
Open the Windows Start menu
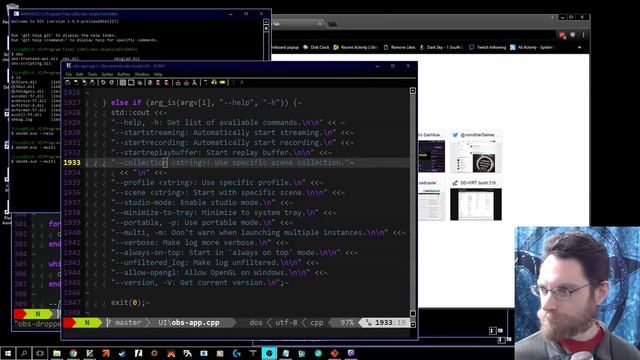(8, 353)
